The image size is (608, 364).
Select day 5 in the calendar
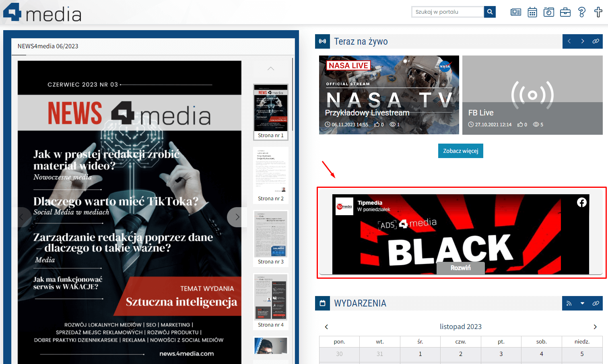(582, 354)
